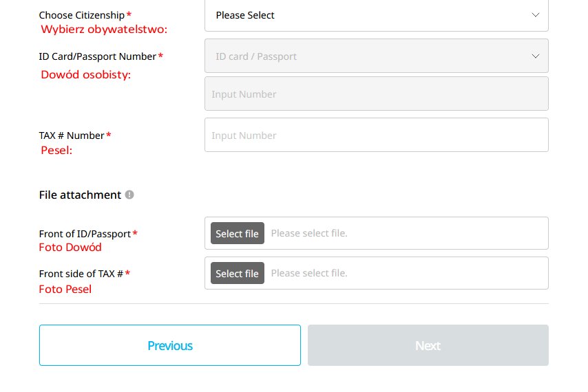
Task: Click the red 'Wybierz obywatelstwo:' annotation text
Action: (104, 29)
